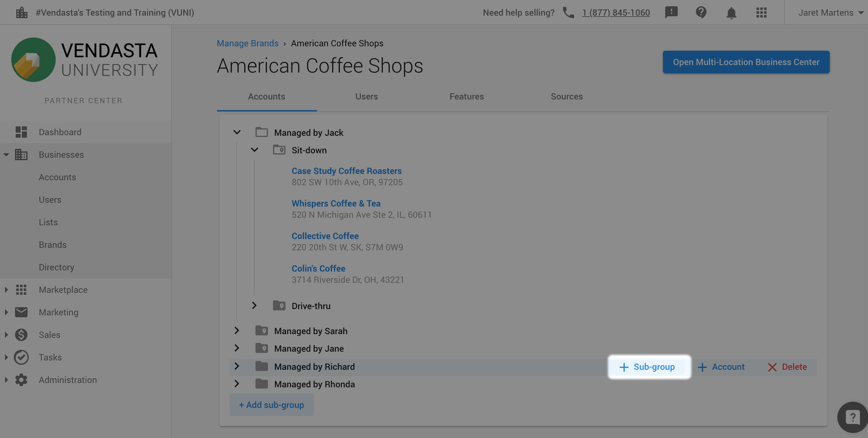The height and width of the screenshot is (438, 868).
Task: Open Brands in the sidebar
Action: (x=53, y=245)
